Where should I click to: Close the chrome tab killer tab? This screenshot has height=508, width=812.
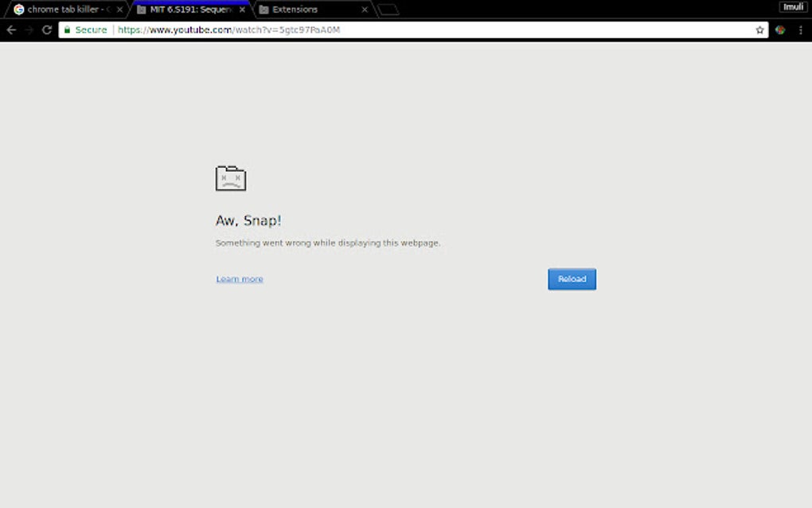point(119,10)
